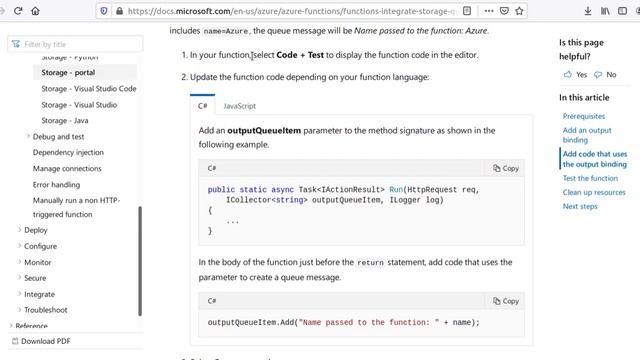The width and height of the screenshot is (640, 360).
Task: Toggle reader view icon in address bar
Action: [x=467, y=11]
